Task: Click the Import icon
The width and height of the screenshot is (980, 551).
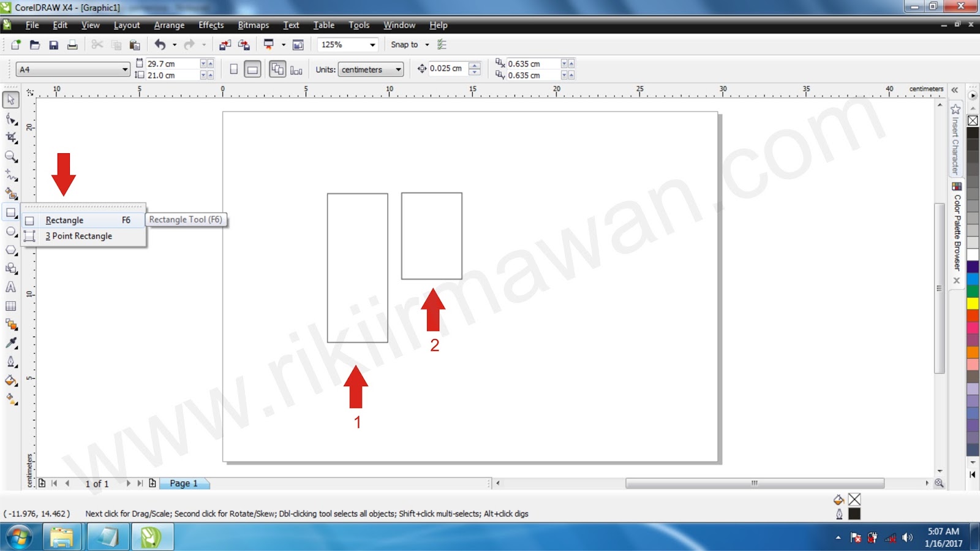Action: (x=225, y=45)
